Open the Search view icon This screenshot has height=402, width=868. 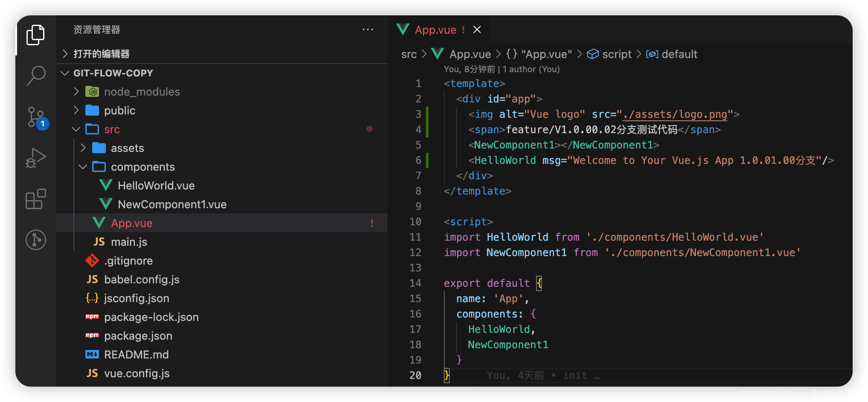pyautogui.click(x=35, y=76)
